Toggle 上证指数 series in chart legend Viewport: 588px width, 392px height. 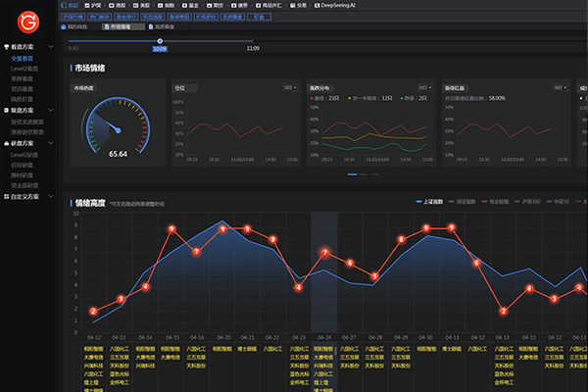click(x=432, y=203)
